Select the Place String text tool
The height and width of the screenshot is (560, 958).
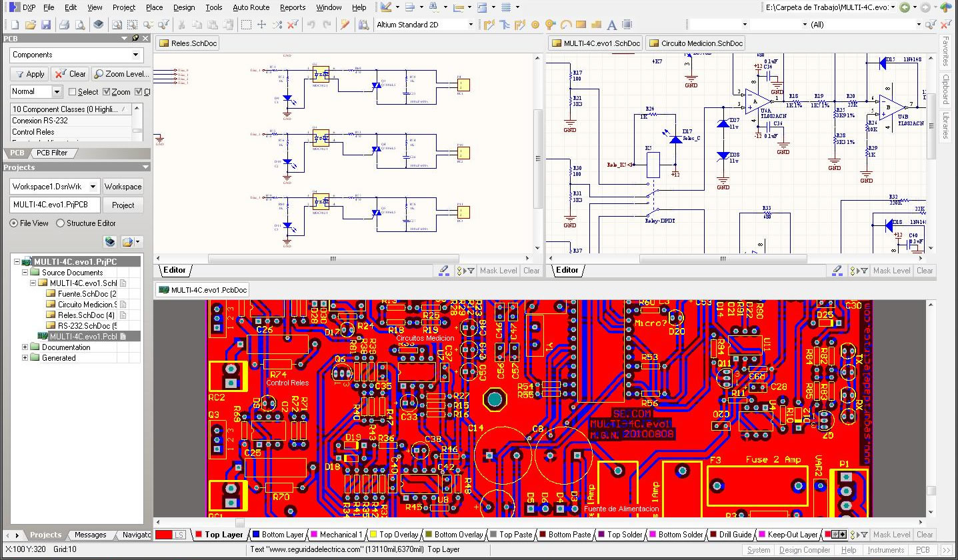pyautogui.click(x=612, y=25)
